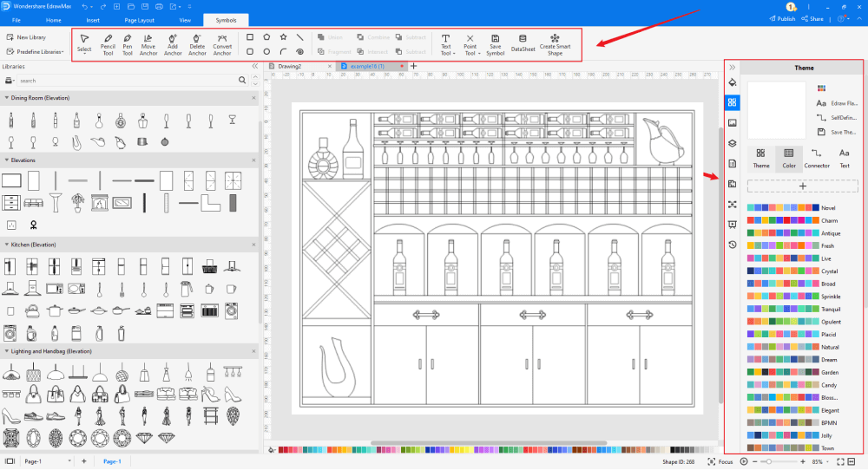Open the DataSheet tool
Screen dimensions: 868x470
coord(523,43)
